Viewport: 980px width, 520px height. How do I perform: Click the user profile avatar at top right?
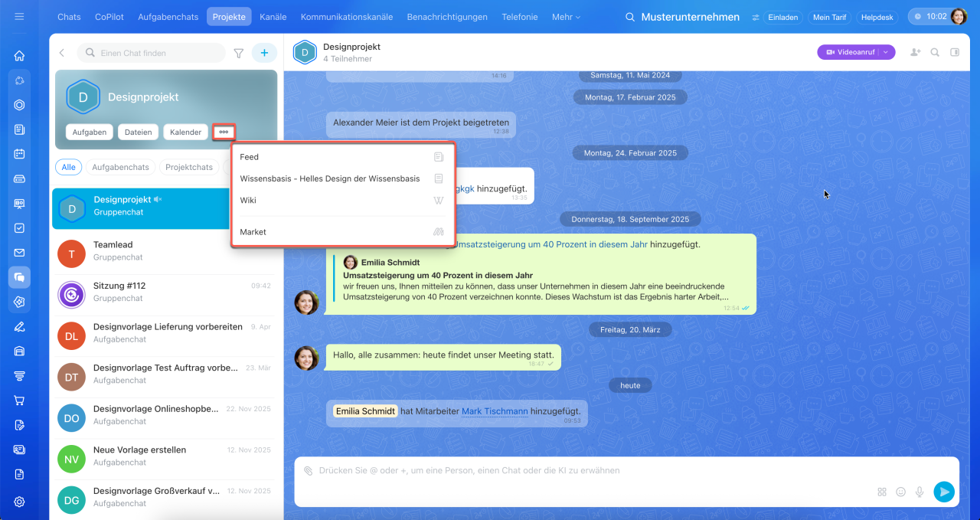(x=959, y=16)
